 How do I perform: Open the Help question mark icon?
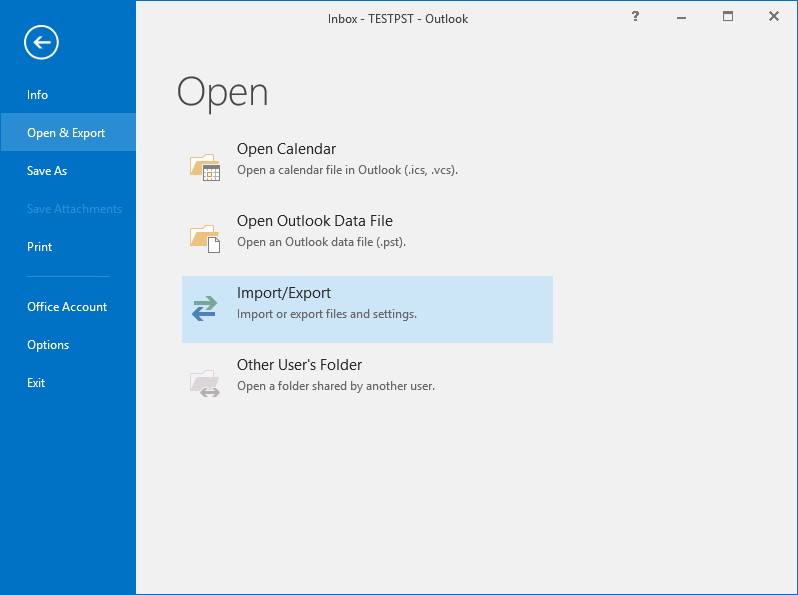click(x=635, y=16)
